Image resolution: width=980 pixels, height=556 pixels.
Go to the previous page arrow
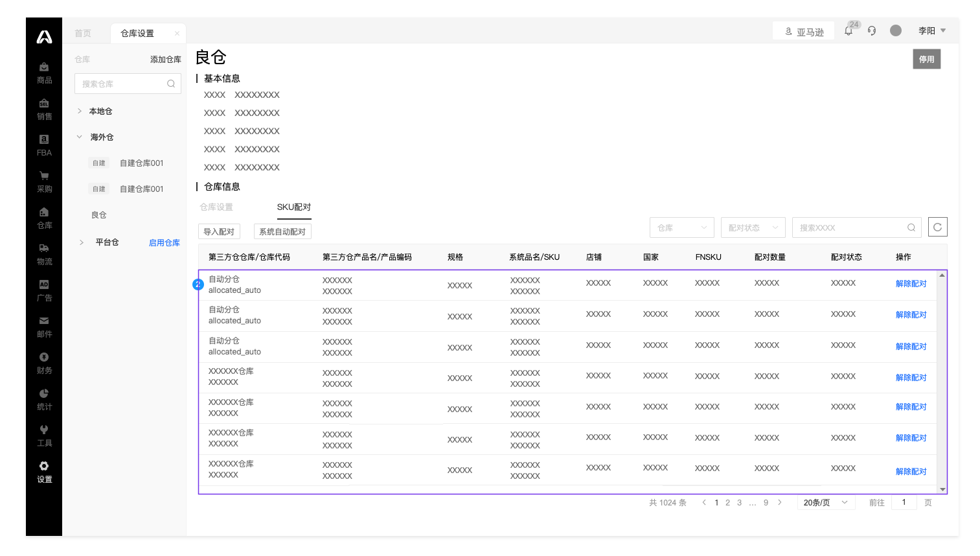click(704, 502)
